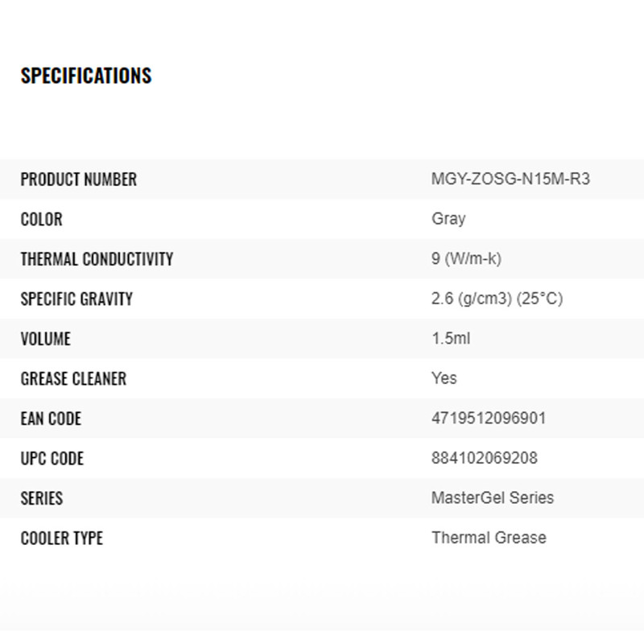Click the COOLER TYPE label
The image size is (644, 644).
[62, 538]
